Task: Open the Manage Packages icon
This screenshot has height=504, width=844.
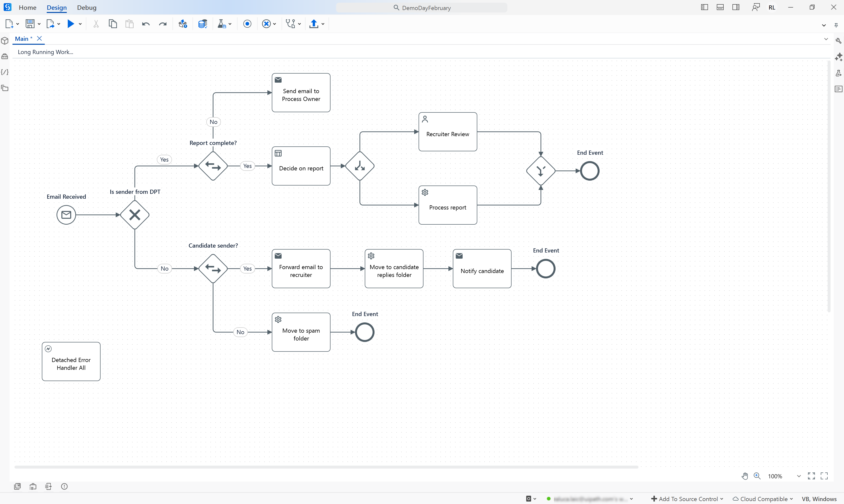Action: (182, 24)
